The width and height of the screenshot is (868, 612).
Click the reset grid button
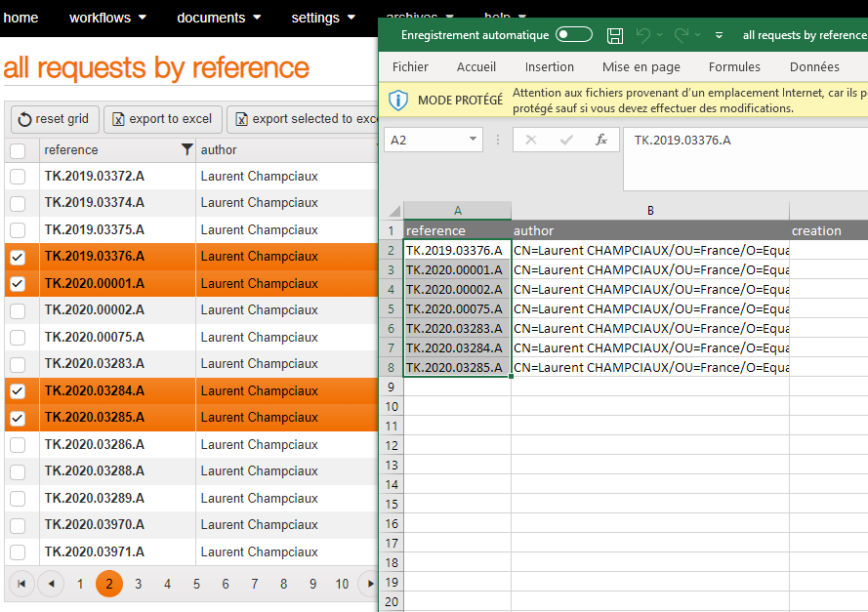coord(54,119)
